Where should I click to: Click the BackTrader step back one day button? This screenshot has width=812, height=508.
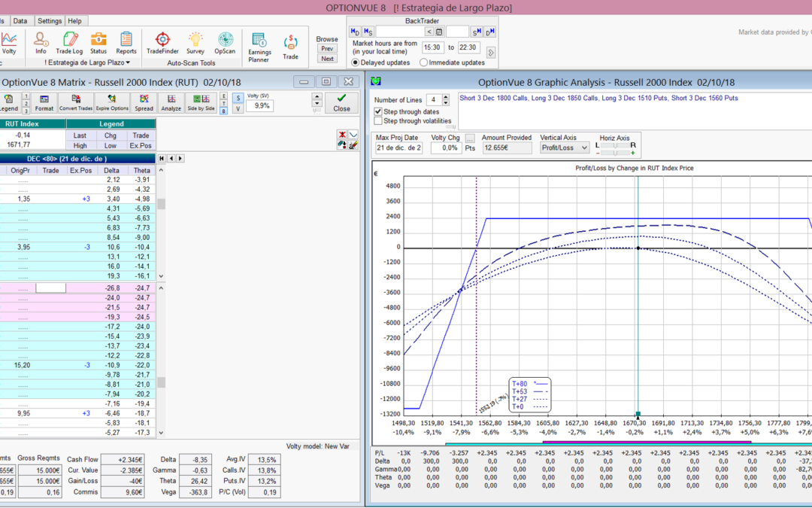pos(355,32)
